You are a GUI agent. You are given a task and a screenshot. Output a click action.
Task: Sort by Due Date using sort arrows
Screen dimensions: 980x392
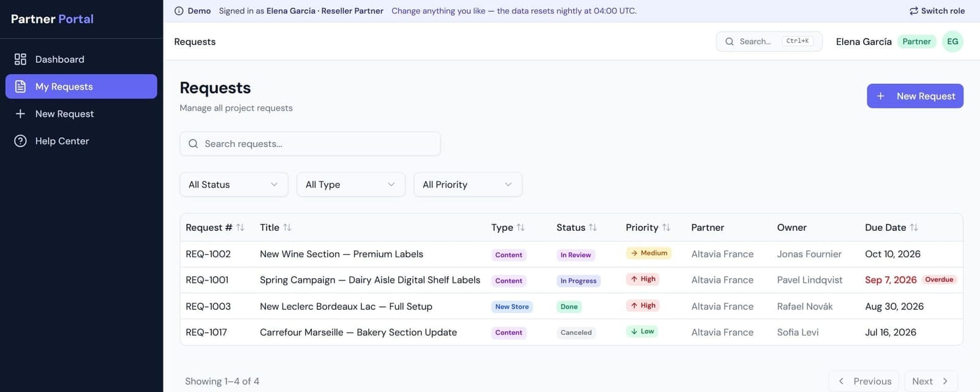pyautogui.click(x=914, y=227)
